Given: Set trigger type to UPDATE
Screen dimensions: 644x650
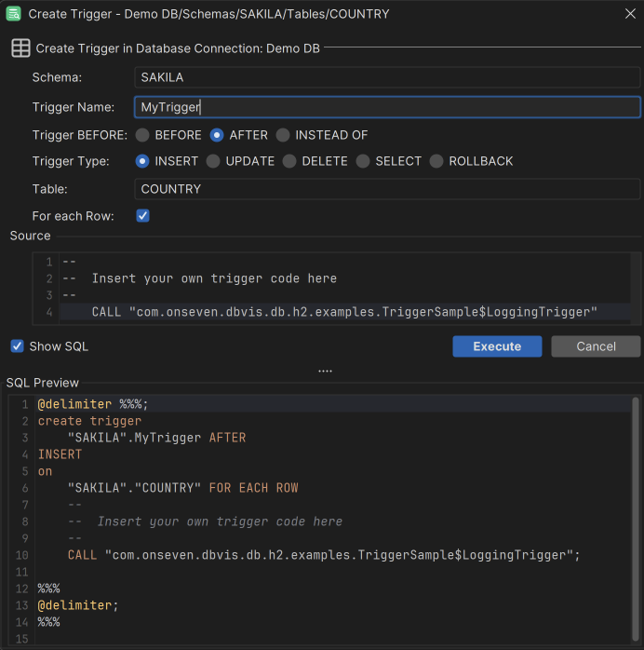Looking at the screenshot, I should (213, 161).
